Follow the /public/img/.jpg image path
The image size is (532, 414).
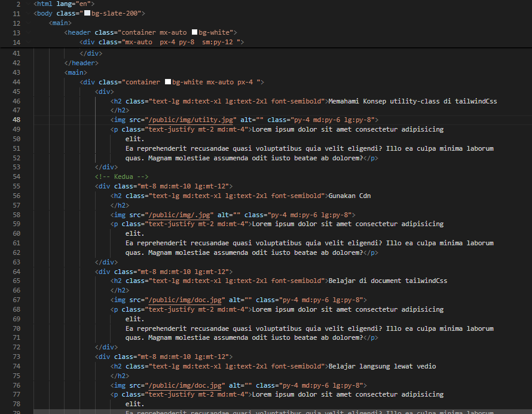tap(179, 215)
